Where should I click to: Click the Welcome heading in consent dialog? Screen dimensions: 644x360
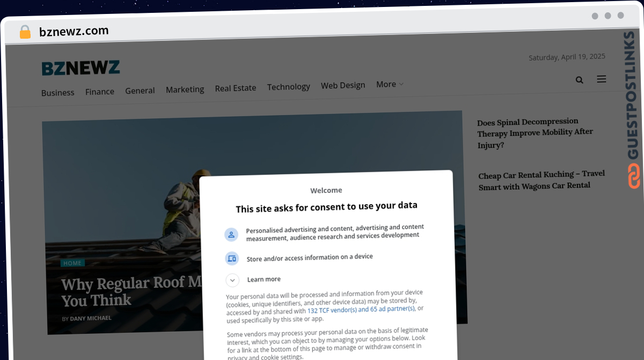(326, 190)
